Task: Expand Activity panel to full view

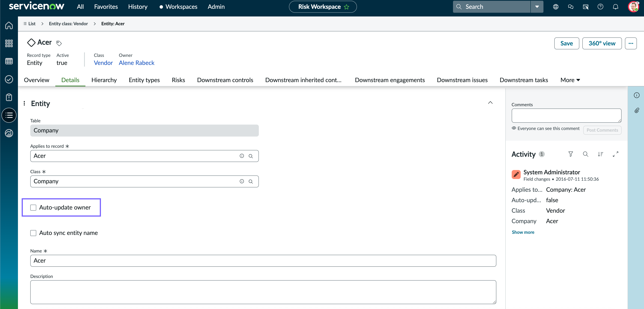Action: click(x=615, y=154)
